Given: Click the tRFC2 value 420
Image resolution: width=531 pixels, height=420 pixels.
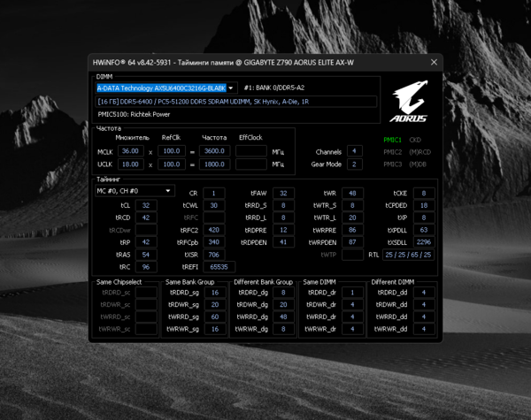Looking at the screenshot, I should 213,230.
